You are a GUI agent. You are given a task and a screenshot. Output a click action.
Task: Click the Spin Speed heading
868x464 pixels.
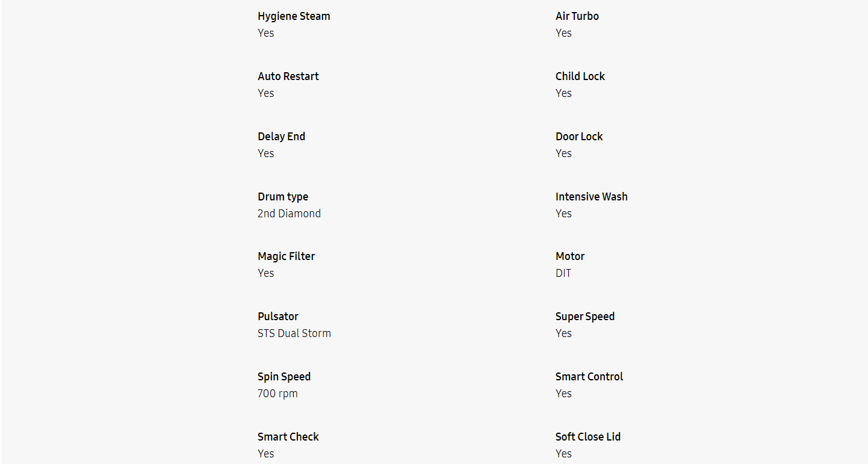point(284,377)
